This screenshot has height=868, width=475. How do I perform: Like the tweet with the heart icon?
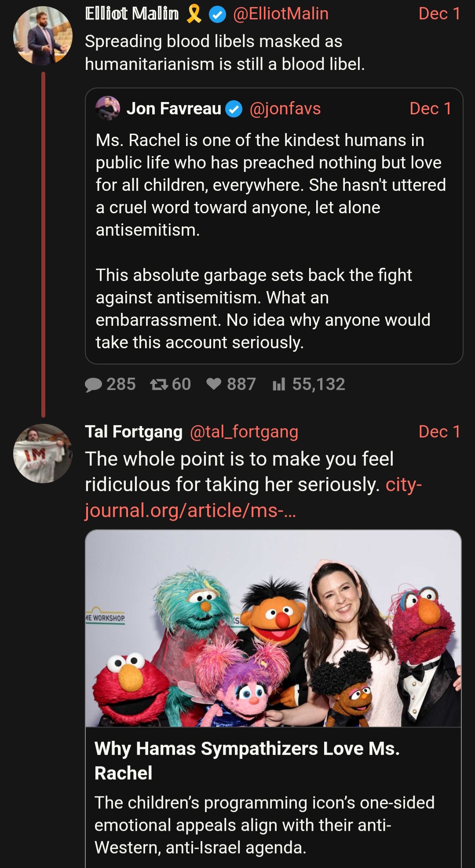(214, 384)
